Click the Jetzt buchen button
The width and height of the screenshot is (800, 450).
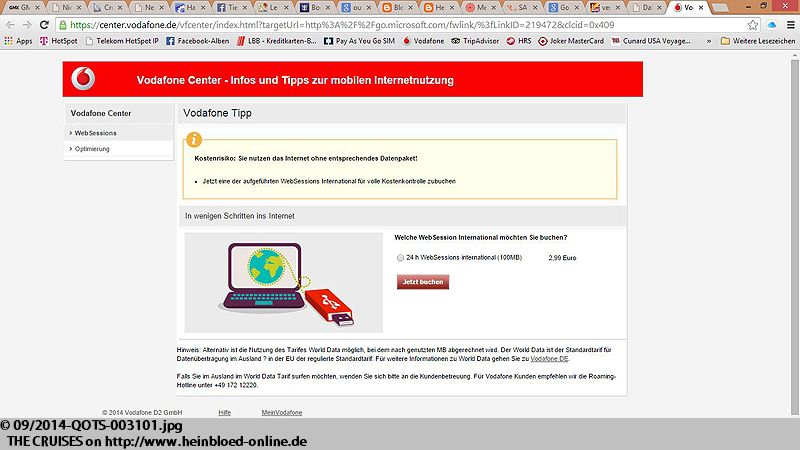[423, 282]
